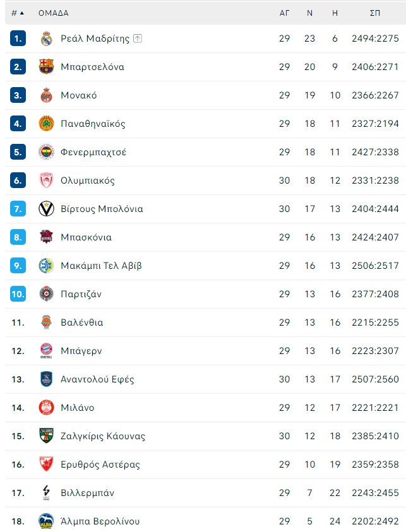The width and height of the screenshot is (406, 532).
Task: Sort table by the # rank column
Action: tap(18, 13)
